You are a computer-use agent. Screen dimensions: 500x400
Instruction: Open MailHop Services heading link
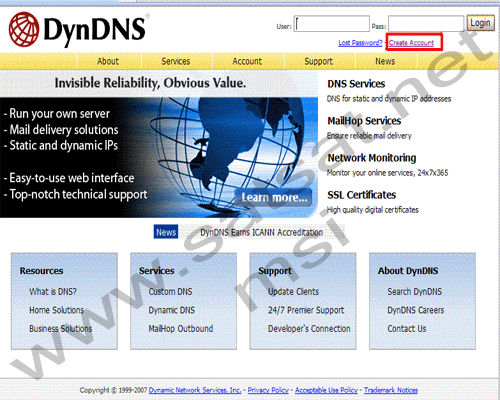364,121
